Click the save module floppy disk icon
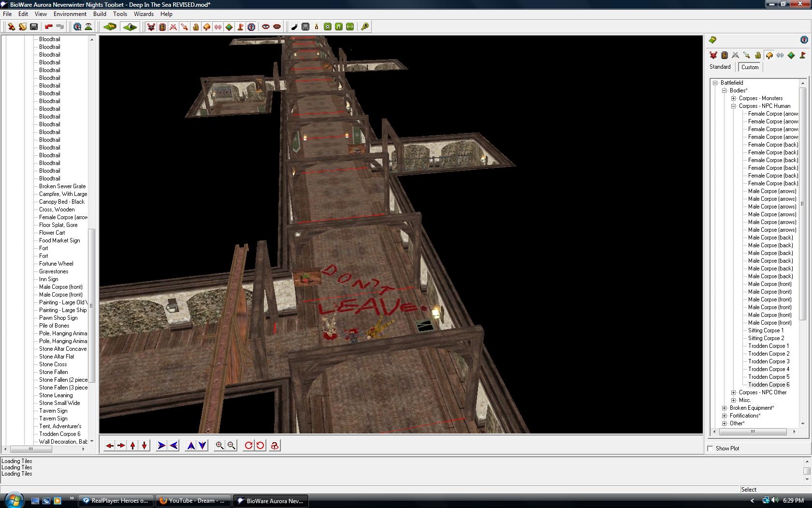This screenshot has width=812, height=508. 34,27
